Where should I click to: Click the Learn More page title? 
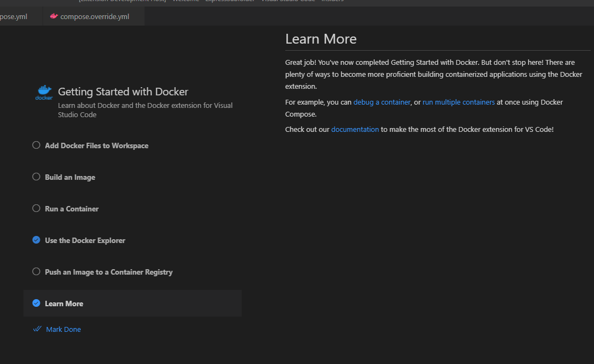[x=321, y=39]
